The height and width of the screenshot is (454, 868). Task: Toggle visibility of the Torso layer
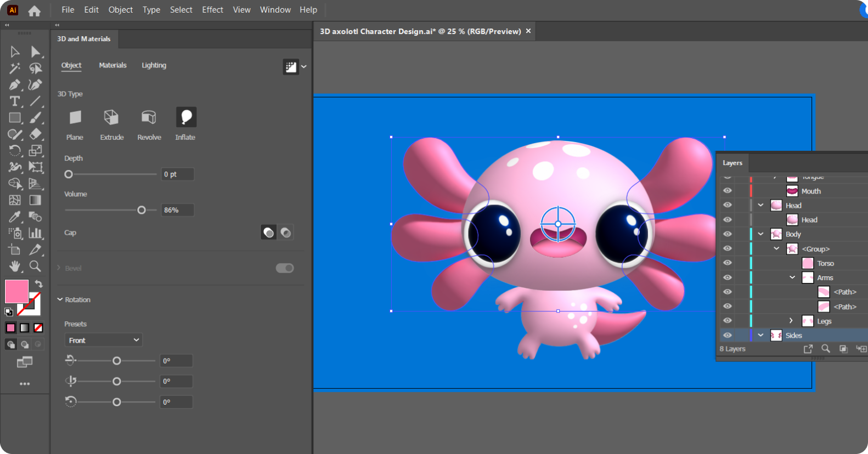point(728,263)
